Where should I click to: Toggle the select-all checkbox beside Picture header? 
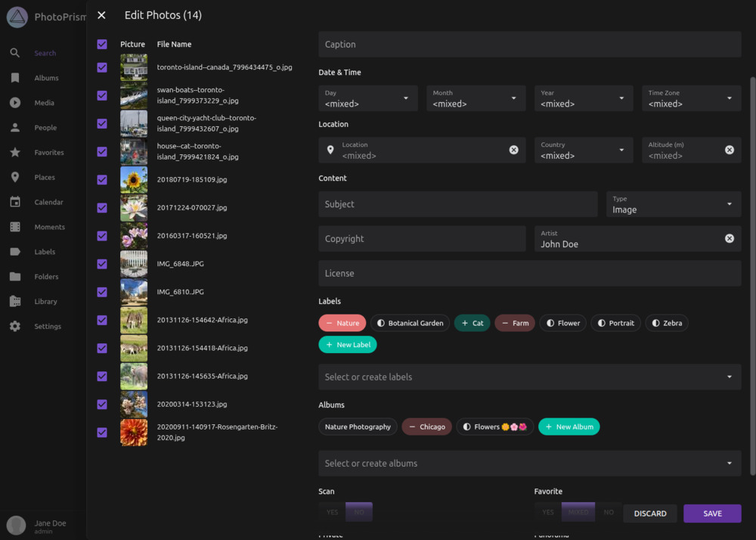click(x=102, y=45)
